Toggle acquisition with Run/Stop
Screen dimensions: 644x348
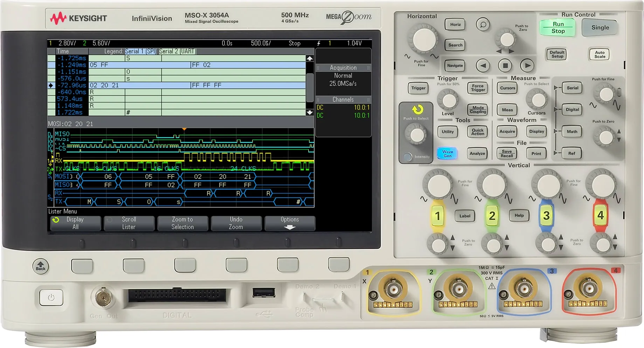(558, 27)
